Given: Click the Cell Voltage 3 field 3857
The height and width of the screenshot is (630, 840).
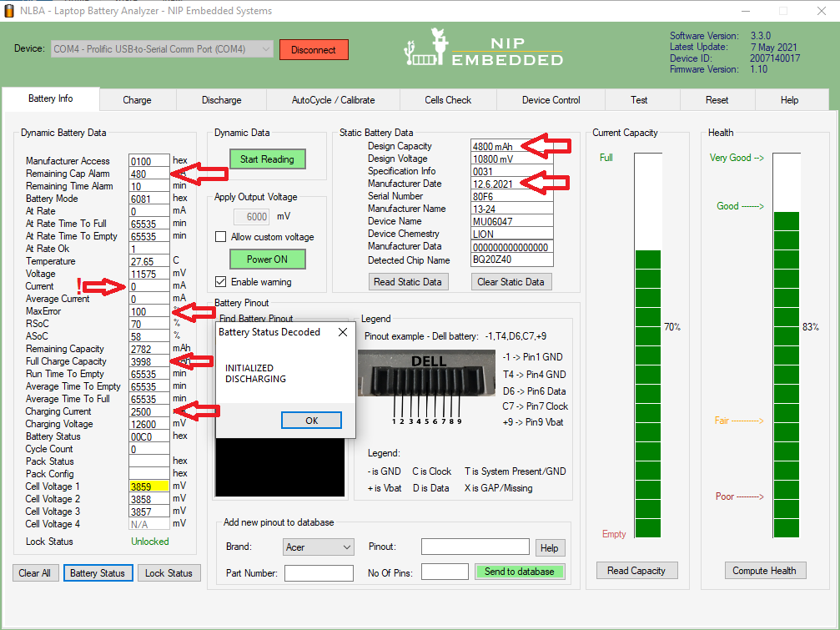Looking at the screenshot, I should click(x=149, y=512).
